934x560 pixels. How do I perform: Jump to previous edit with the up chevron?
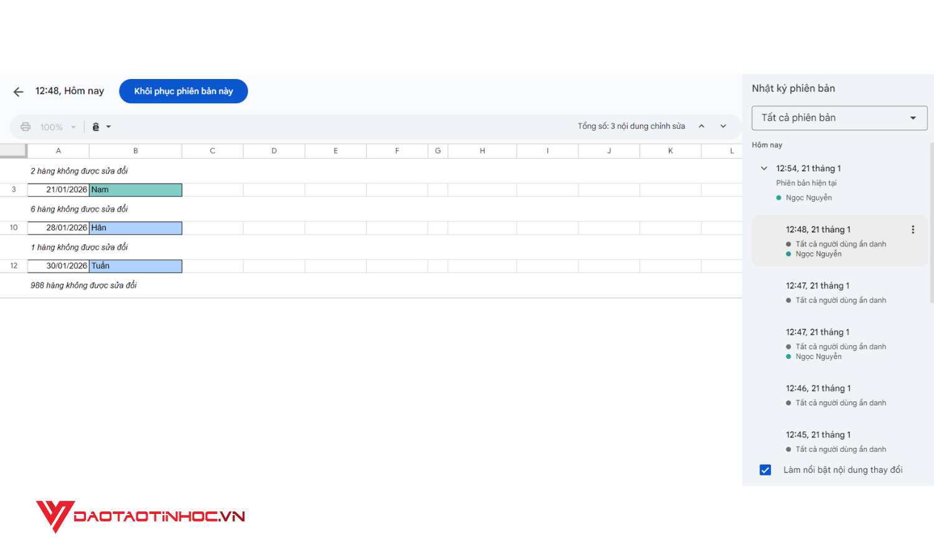click(702, 126)
